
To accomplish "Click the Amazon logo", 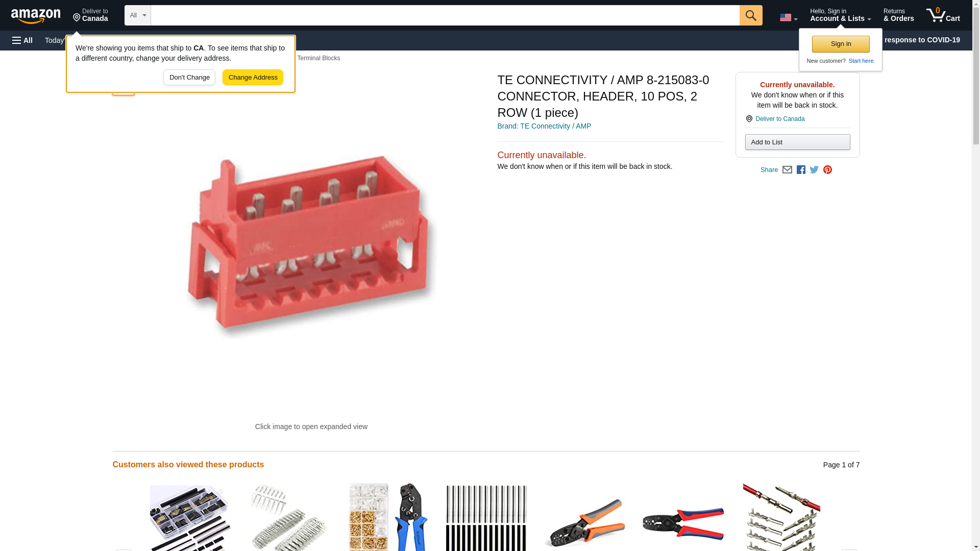I will tap(36, 16).
